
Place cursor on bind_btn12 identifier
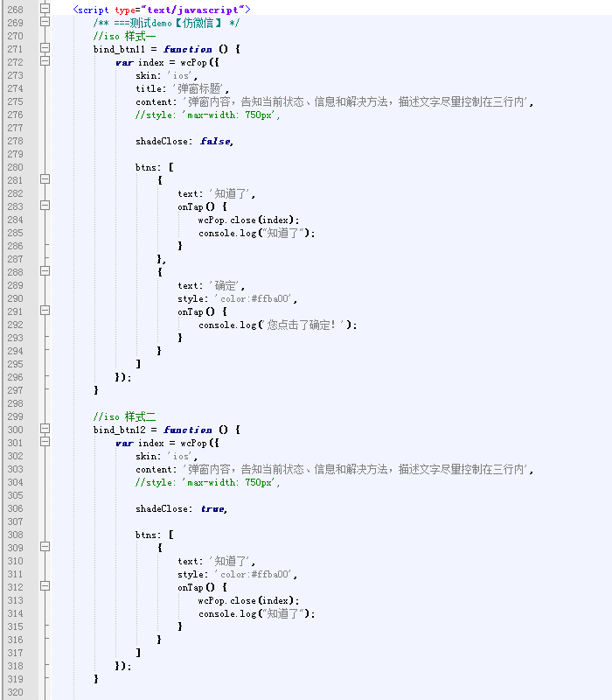[119, 430]
